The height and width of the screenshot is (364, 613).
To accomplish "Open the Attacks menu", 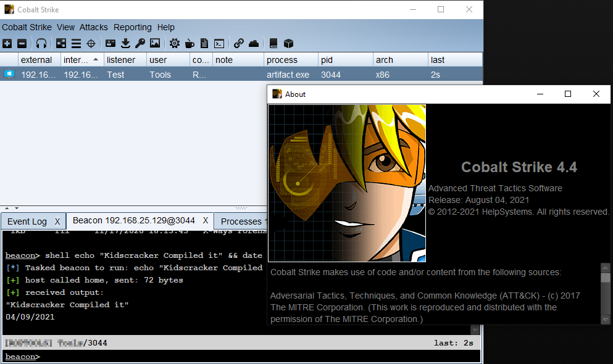I will click(x=94, y=27).
